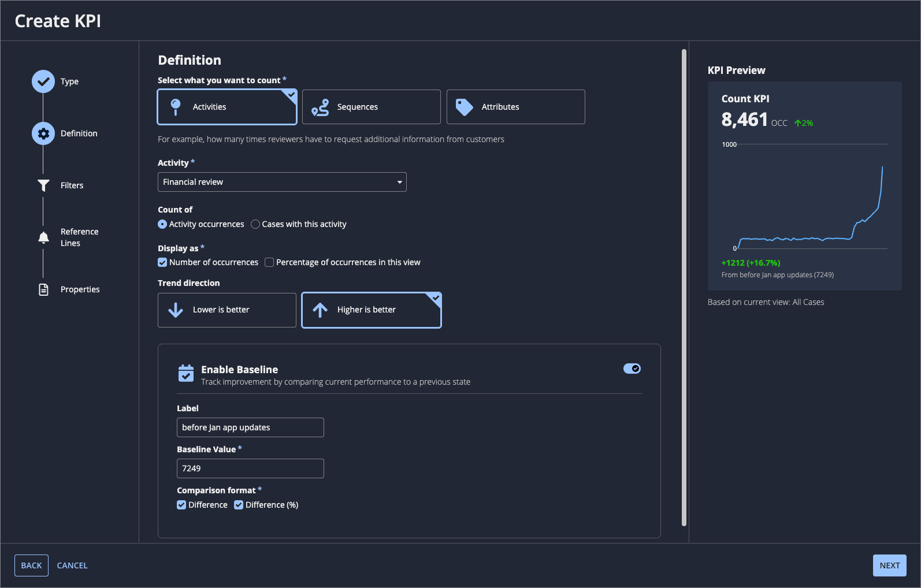Click the Properties document icon
The width and height of the screenshot is (921, 588).
coord(43,289)
